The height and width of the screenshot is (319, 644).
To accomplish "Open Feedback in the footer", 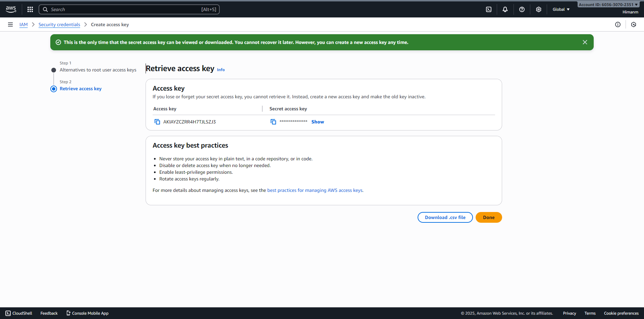I will tap(49, 313).
